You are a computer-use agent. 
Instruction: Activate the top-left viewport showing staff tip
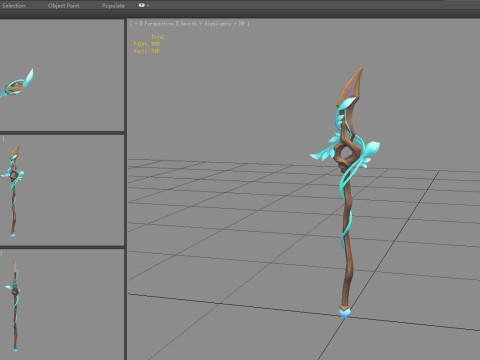62,75
